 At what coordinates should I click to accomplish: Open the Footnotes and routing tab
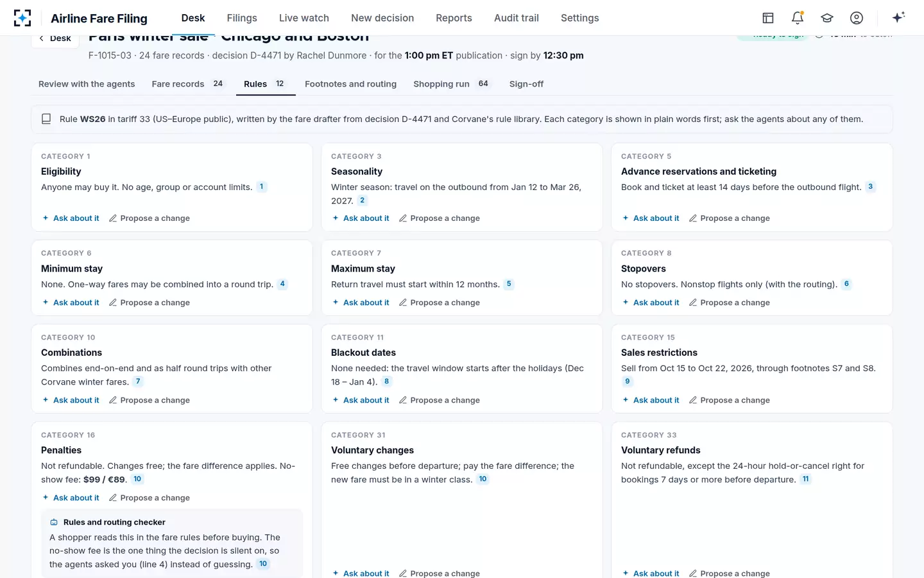[x=350, y=84]
